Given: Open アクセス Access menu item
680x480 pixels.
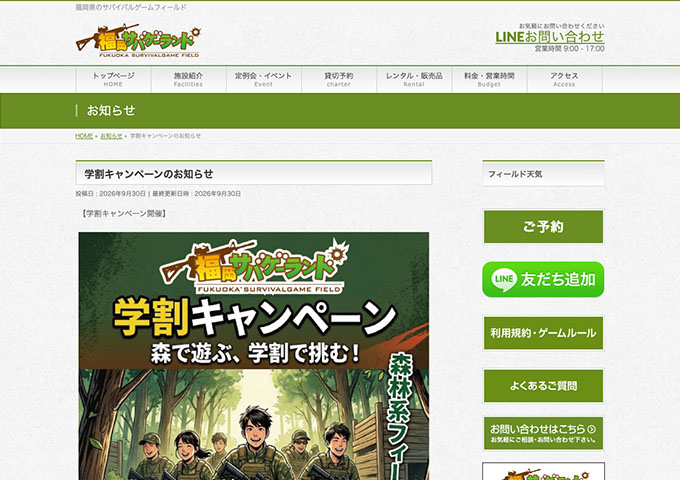Looking at the screenshot, I should 564,79.
